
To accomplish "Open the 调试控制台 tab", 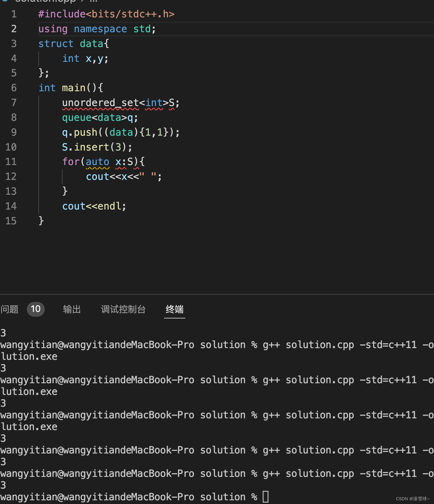I will pyautogui.click(x=123, y=309).
